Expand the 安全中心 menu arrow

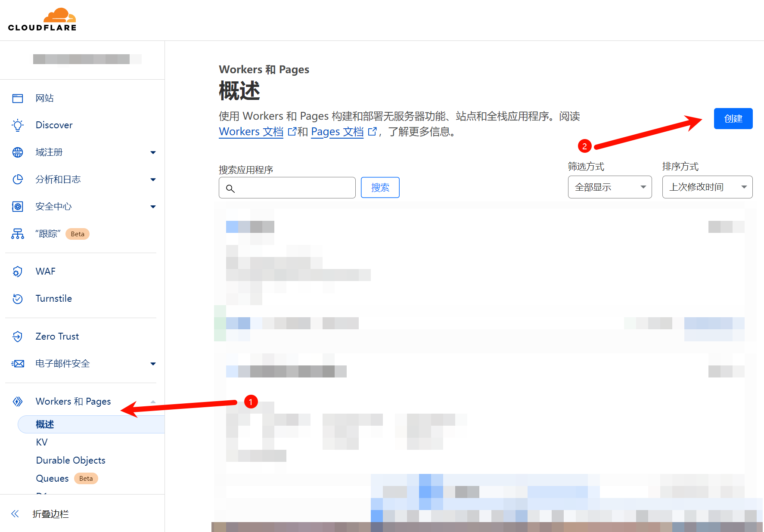[153, 207]
